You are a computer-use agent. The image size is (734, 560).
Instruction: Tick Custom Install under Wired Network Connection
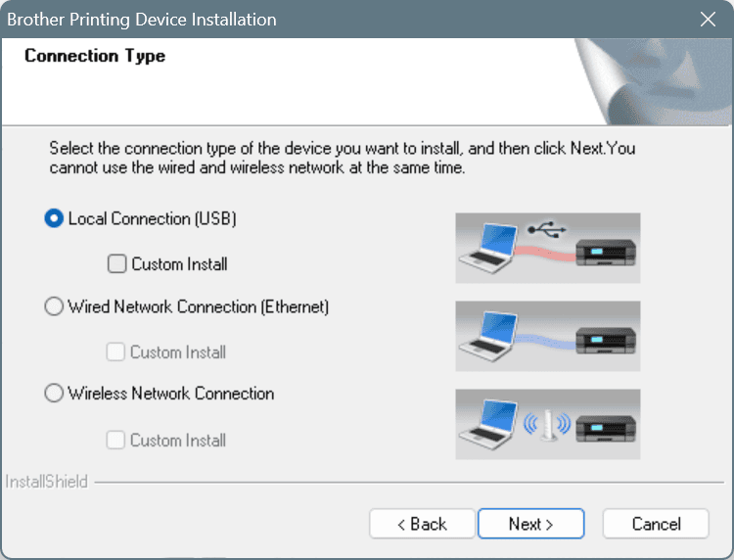115,351
